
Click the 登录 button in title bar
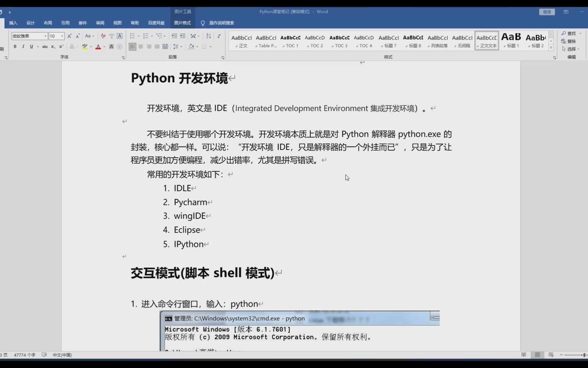tap(547, 12)
